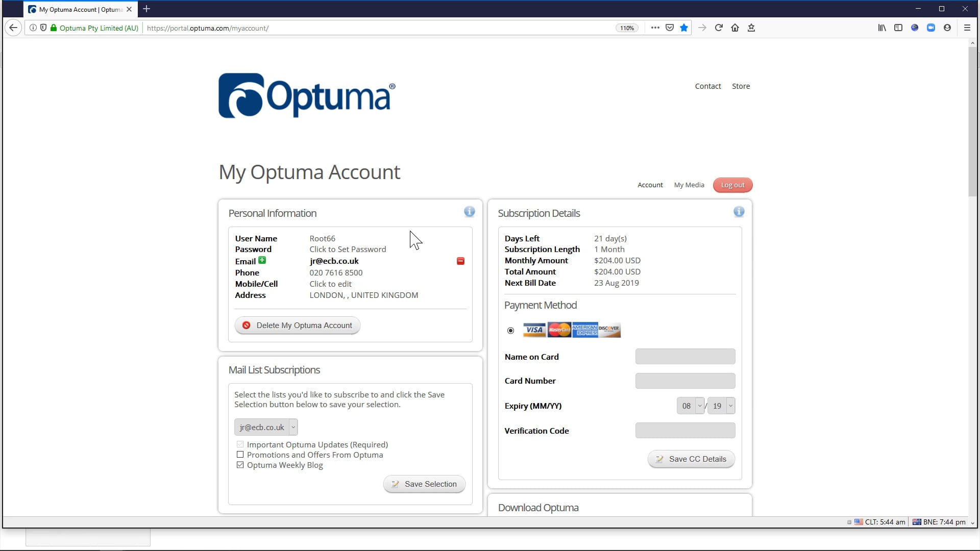Image resolution: width=980 pixels, height=551 pixels.
Task: Open tracking protection shield icon
Action: (x=43, y=28)
